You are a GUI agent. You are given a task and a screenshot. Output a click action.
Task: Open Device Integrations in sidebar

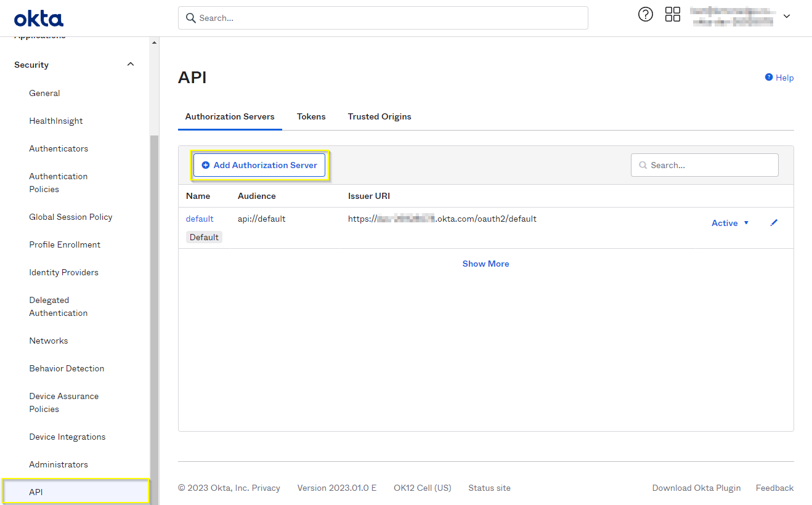67,437
